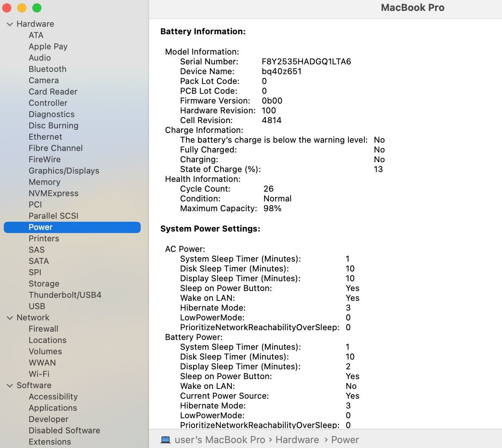
Task: Select ATA in the sidebar
Action: pos(36,35)
